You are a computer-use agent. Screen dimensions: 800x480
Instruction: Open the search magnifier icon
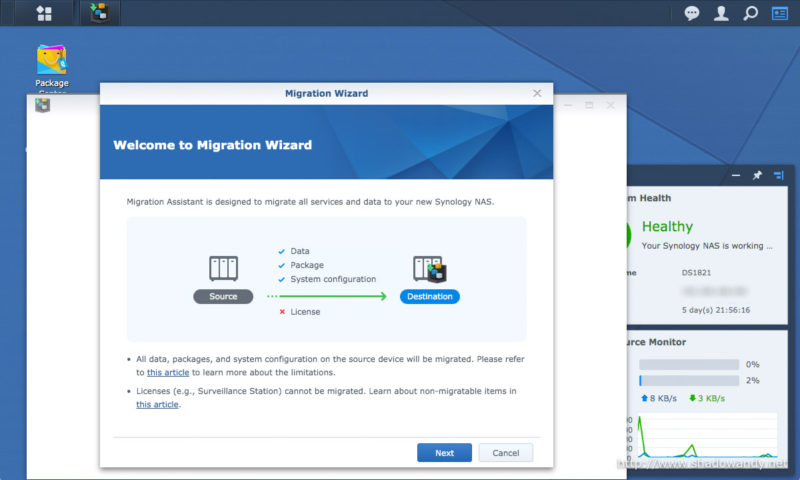pos(750,13)
